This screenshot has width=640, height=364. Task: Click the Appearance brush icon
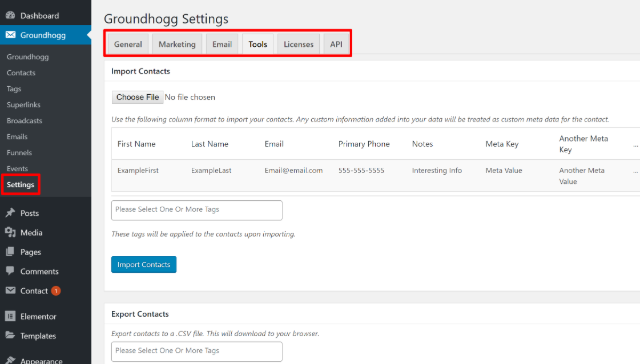point(10,360)
